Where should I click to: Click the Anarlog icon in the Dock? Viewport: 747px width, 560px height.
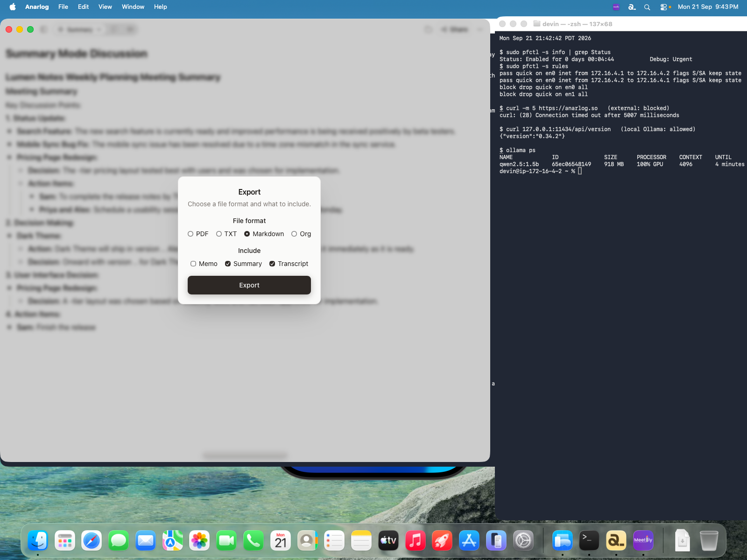616,541
